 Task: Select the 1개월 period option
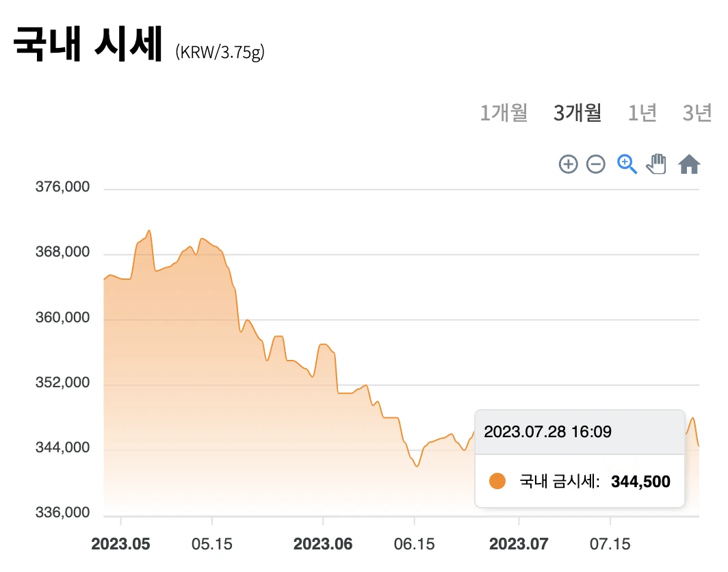504,114
